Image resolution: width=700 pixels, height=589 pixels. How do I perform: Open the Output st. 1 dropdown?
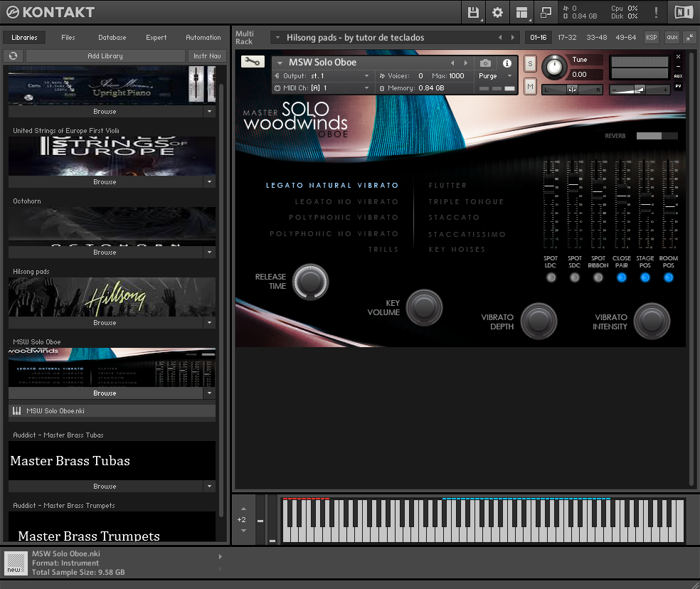(x=322, y=76)
